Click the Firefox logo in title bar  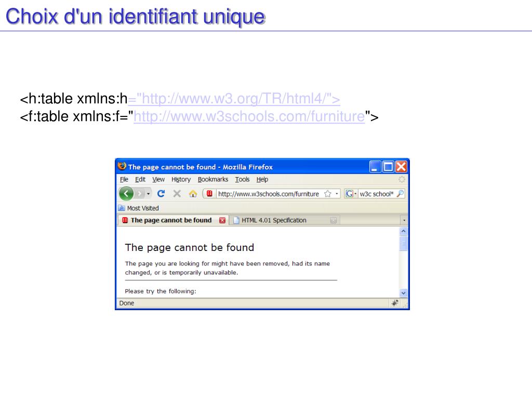click(122, 166)
